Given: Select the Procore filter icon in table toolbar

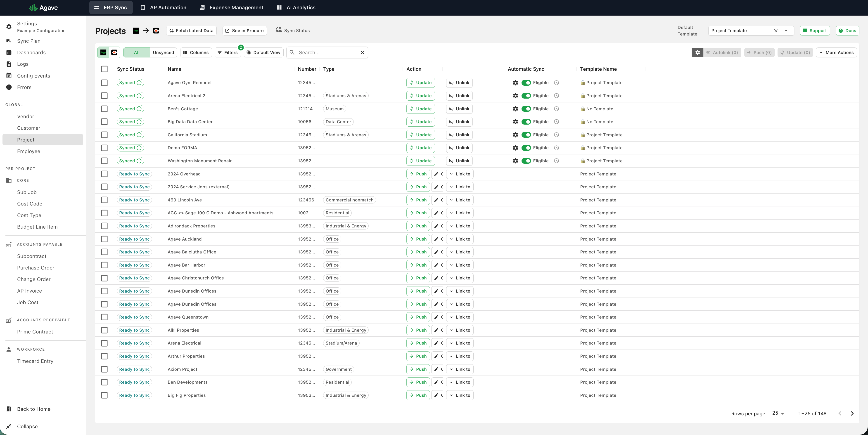Looking at the screenshot, I should click(x=115, y=52).
